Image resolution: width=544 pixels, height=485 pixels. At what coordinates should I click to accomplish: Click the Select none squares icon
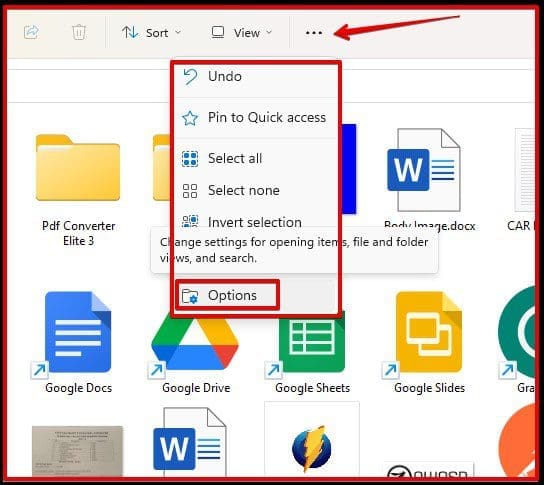click(190, 191)
